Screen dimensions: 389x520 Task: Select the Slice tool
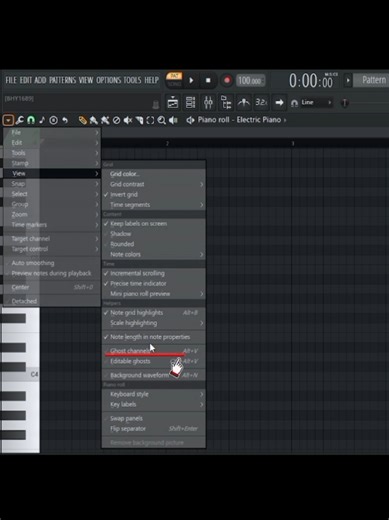(139, 120)
